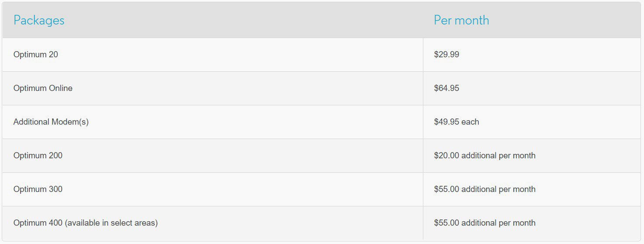The image size is (644, 244).
Task: Select the Optimum 20 package name
Action: [x=36, y=55]
